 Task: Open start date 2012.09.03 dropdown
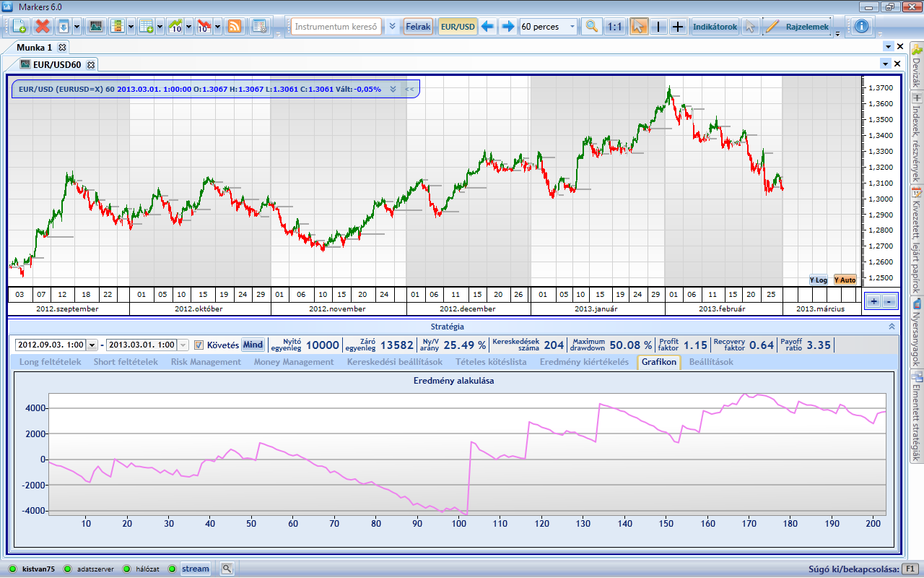point(92,345)
